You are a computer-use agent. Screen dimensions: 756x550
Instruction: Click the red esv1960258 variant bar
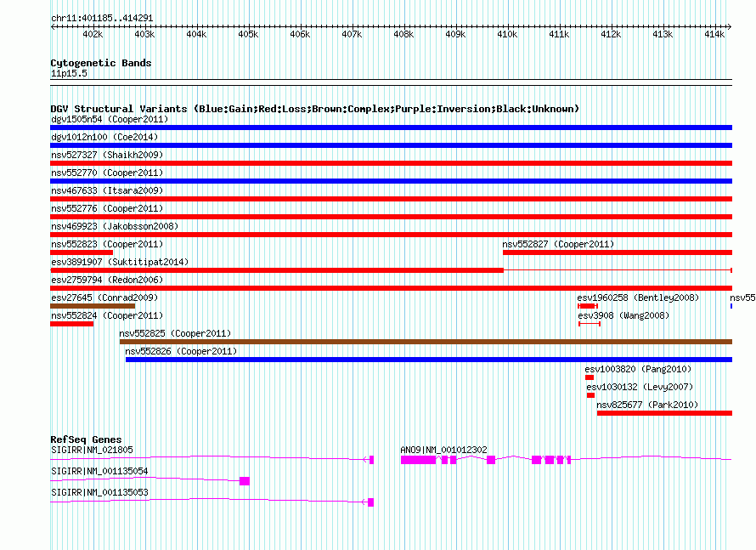588,306
